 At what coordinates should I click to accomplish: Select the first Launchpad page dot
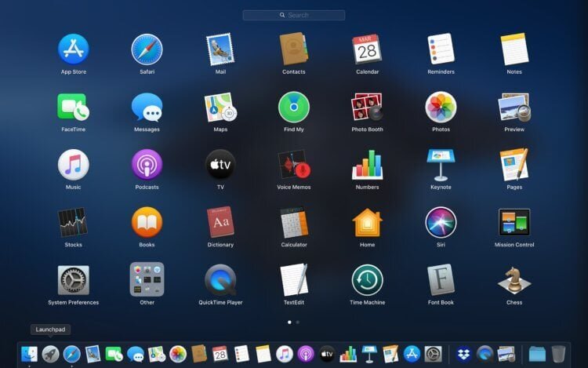[x=289, y=322]
